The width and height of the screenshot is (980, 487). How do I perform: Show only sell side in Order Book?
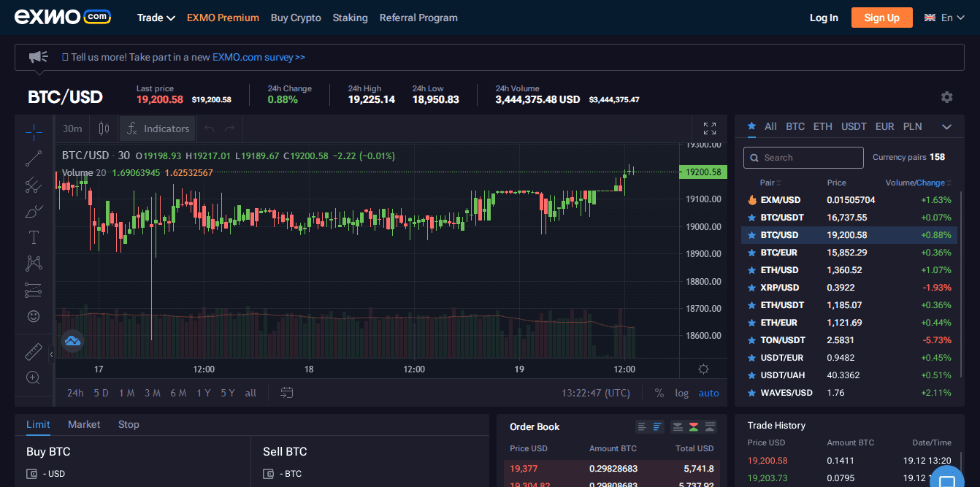pos(678,426)
